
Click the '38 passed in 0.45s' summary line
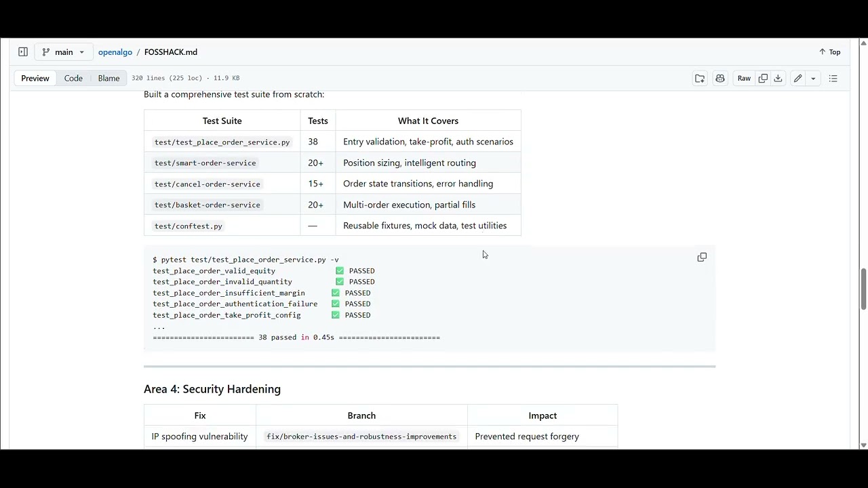click(x=296, y=338)
